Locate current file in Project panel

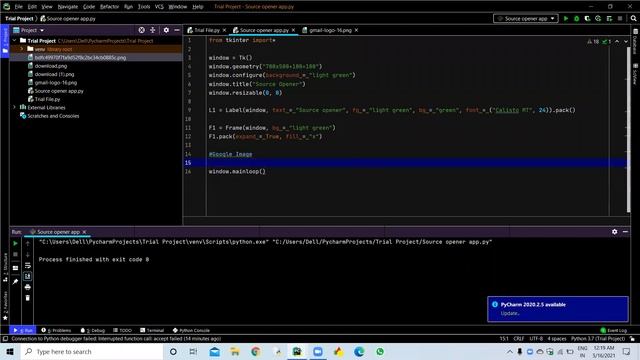pyautogui.click(x=141, y=30)
